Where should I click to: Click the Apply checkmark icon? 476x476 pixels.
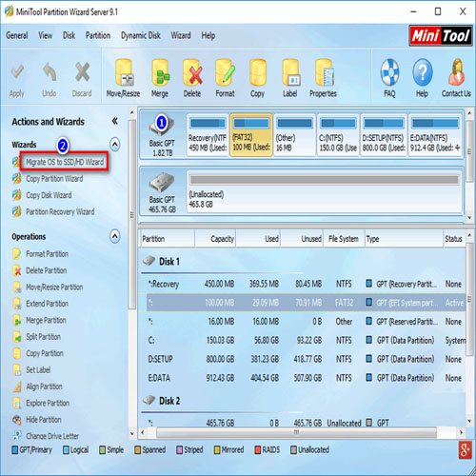coord(17,72)
